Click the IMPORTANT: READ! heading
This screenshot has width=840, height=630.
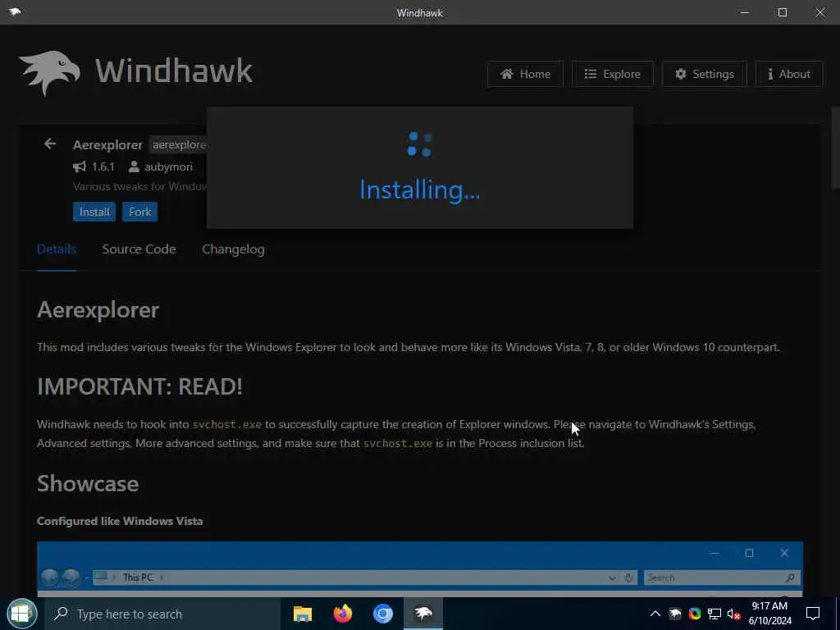[139, 386]
